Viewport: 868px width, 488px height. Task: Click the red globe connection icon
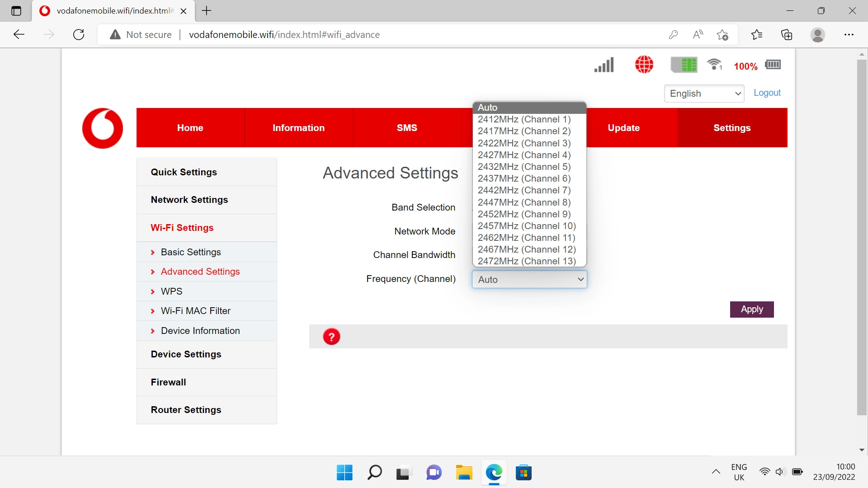tap(644, 65)
